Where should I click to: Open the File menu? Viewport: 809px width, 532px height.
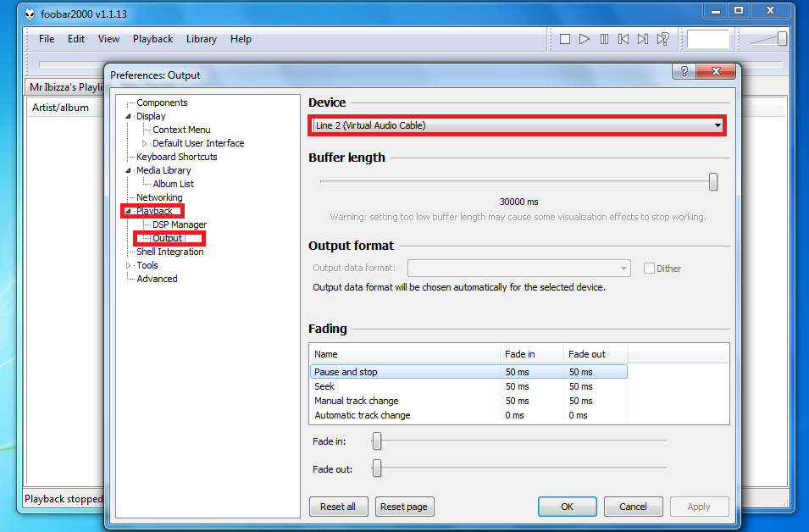pos(47,39)
